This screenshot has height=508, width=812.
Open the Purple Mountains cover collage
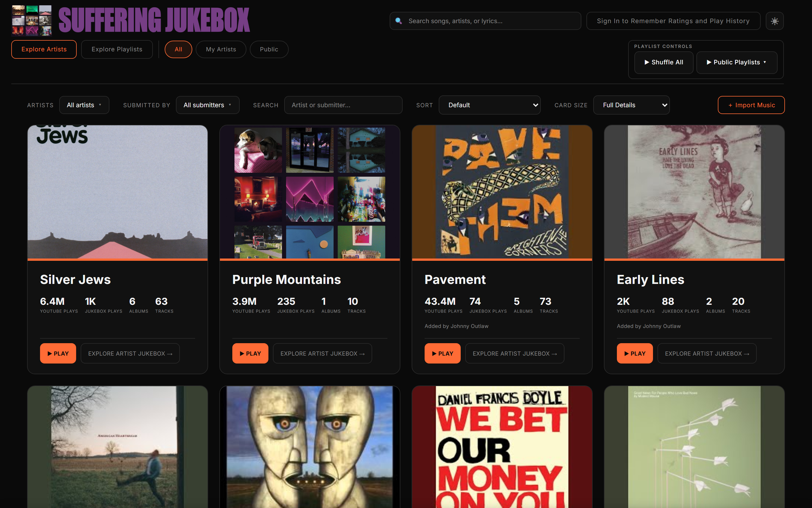[x=310, y=192]
